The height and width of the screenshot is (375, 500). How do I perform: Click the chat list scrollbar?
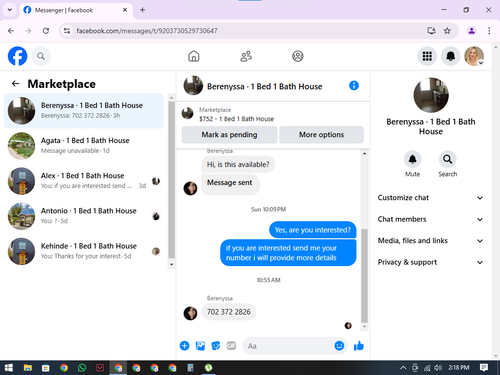tap(171, 180)
